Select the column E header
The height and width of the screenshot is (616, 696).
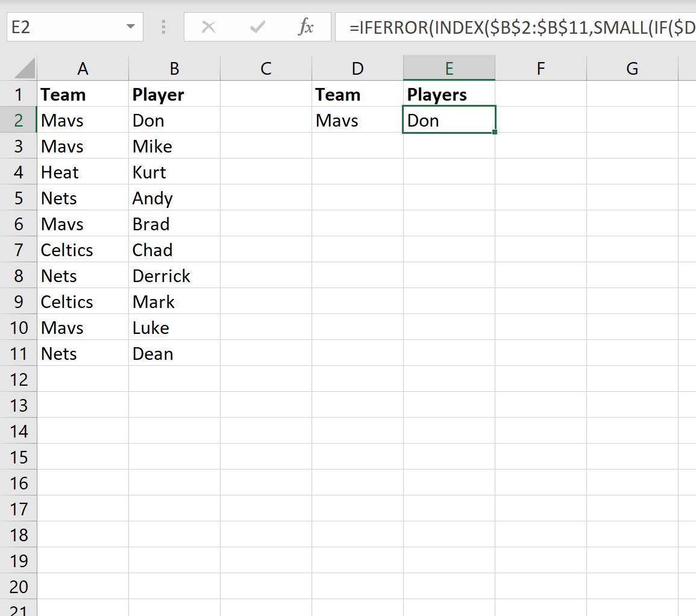tap(449, 68)
